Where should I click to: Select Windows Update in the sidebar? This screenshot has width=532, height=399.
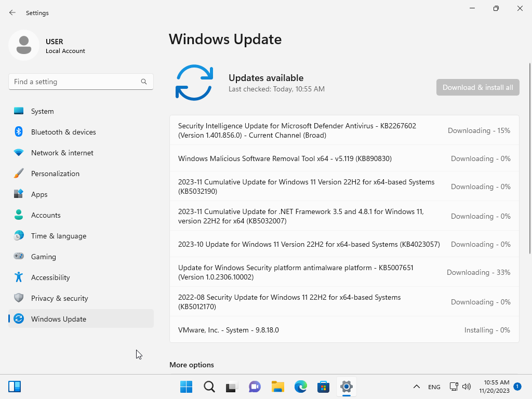(81, 318)
